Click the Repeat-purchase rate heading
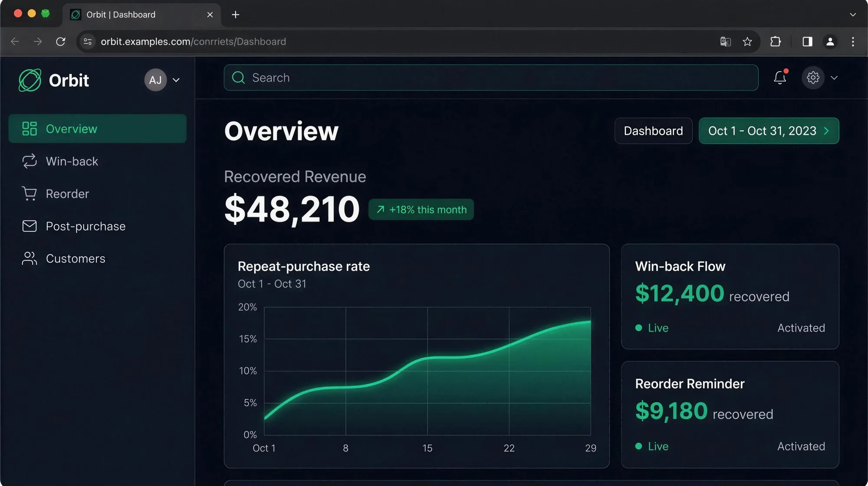Screen dimensions: 868x486 click(304, 266)
